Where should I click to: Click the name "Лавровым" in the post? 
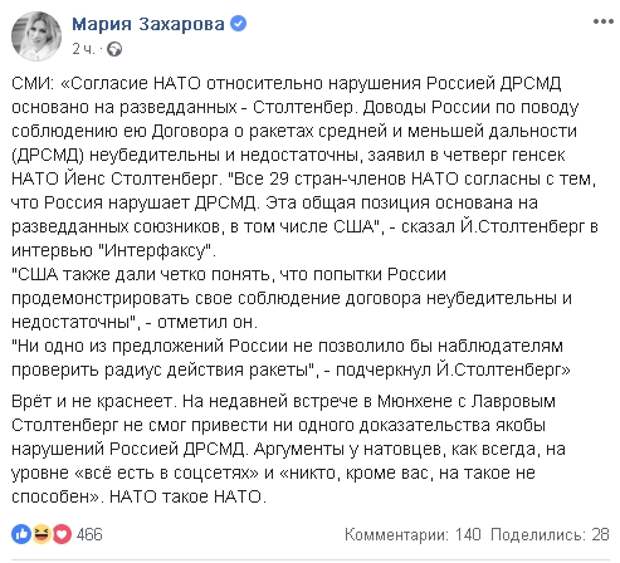coord(513,401)
